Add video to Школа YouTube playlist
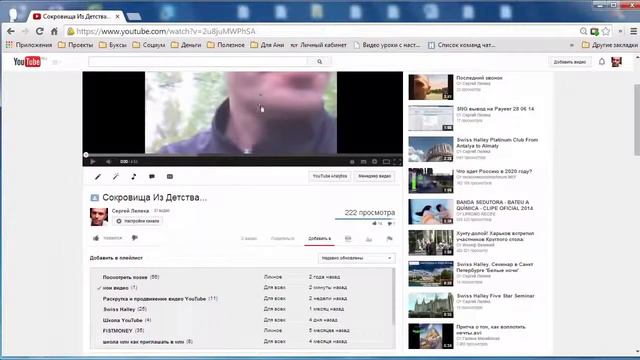 (x=122, y=320)
